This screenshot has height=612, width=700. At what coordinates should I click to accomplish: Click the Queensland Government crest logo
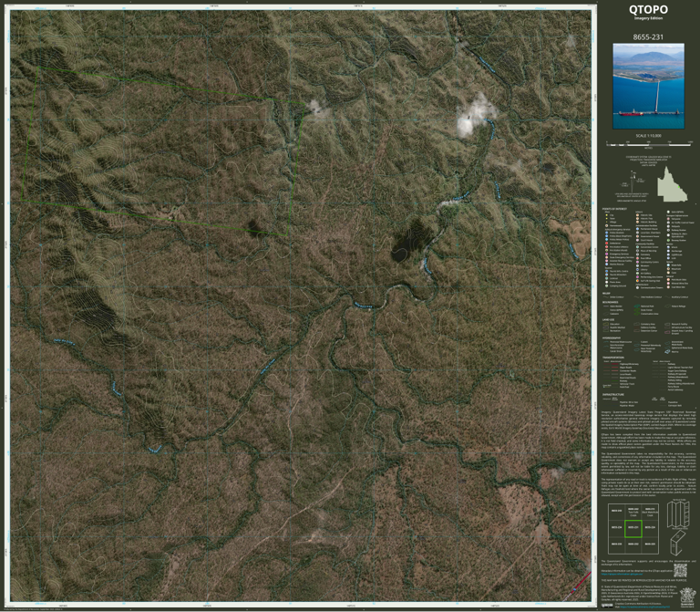687,598
